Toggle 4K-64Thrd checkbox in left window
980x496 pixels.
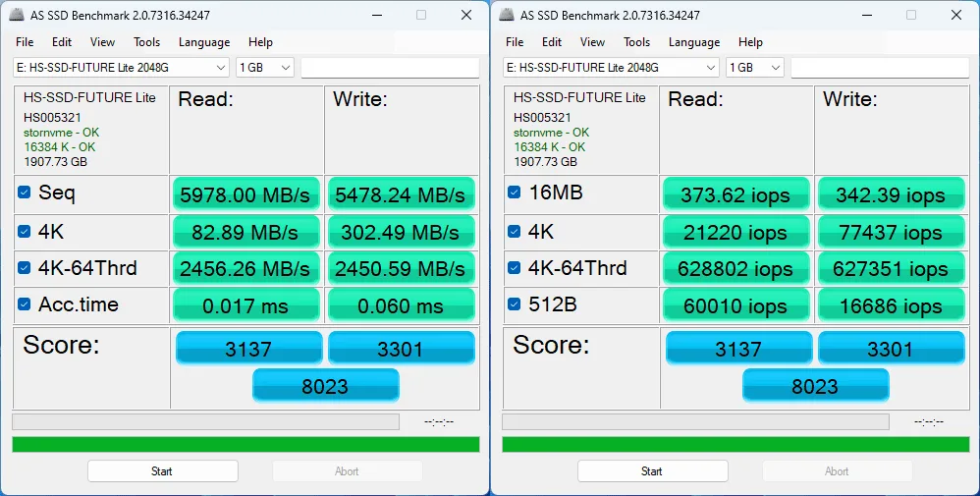(25, 268)
